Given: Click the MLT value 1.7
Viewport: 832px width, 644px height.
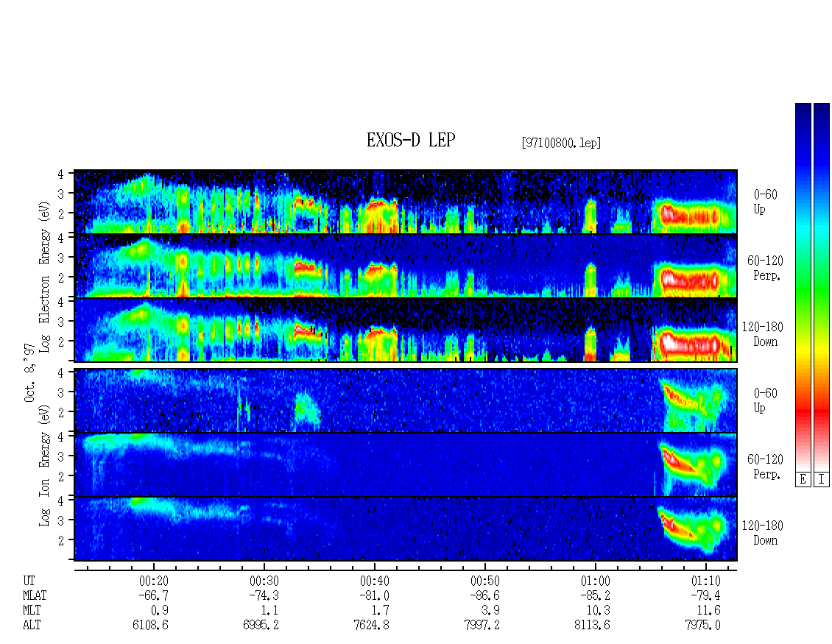Looking at the screenshot, I should [x=381, y=611].
